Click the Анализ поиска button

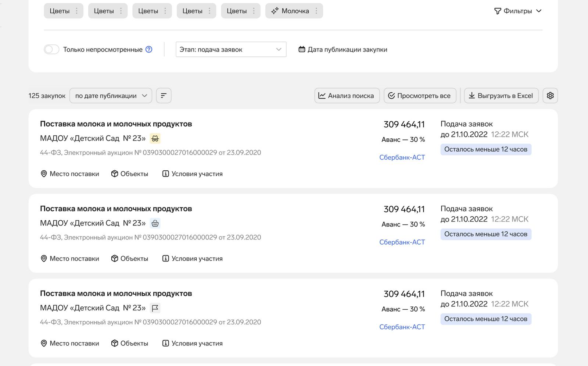[x=347, y=96]
